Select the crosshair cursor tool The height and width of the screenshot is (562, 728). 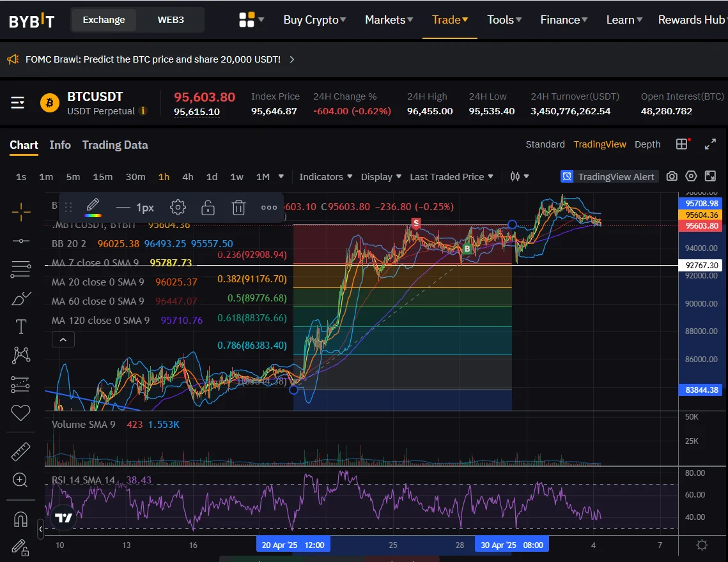(20, 211)
